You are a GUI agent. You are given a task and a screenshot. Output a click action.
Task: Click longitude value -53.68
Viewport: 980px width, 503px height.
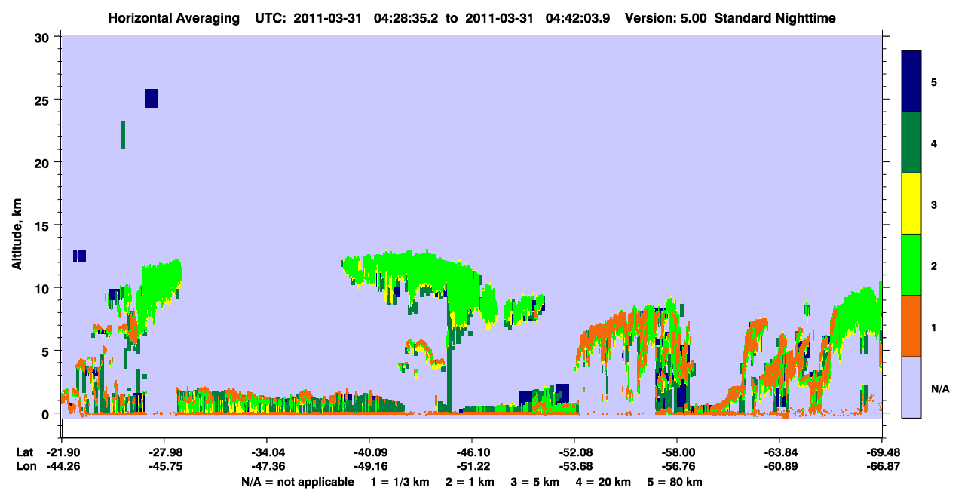tap(574, 467)
